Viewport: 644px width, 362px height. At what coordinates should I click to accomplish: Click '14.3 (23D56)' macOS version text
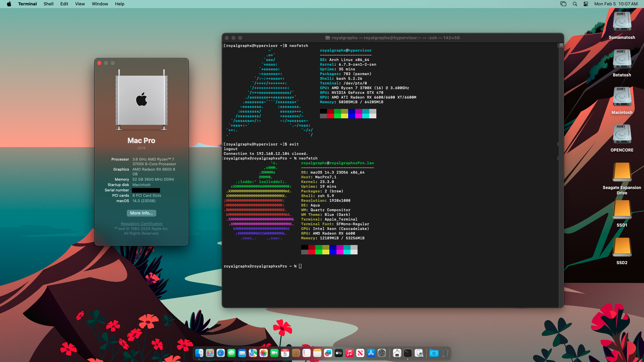pos(144,201)
